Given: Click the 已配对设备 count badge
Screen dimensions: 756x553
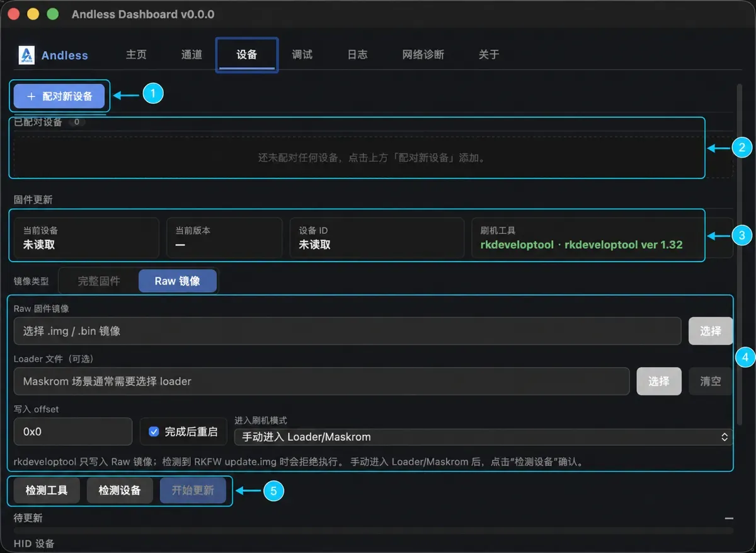Looking at the screenshot, I should 76,122.
